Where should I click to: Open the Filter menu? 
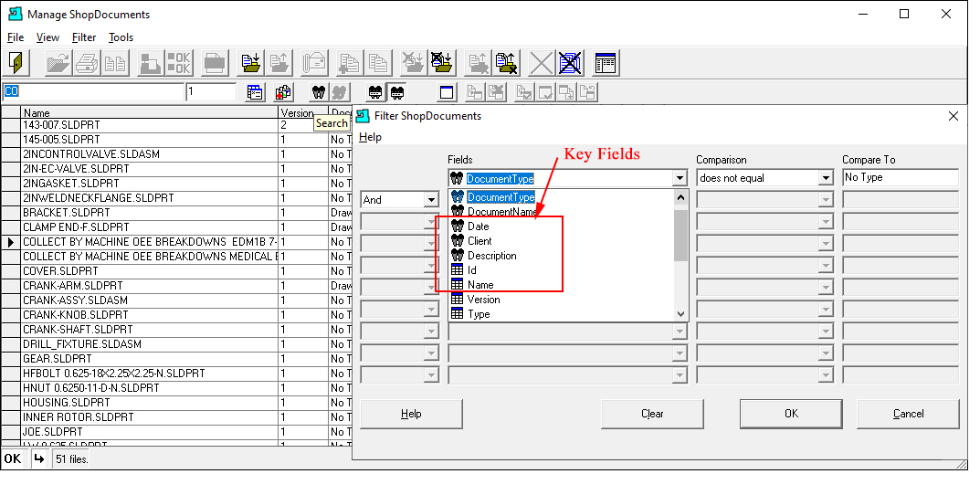click(84, 37)
